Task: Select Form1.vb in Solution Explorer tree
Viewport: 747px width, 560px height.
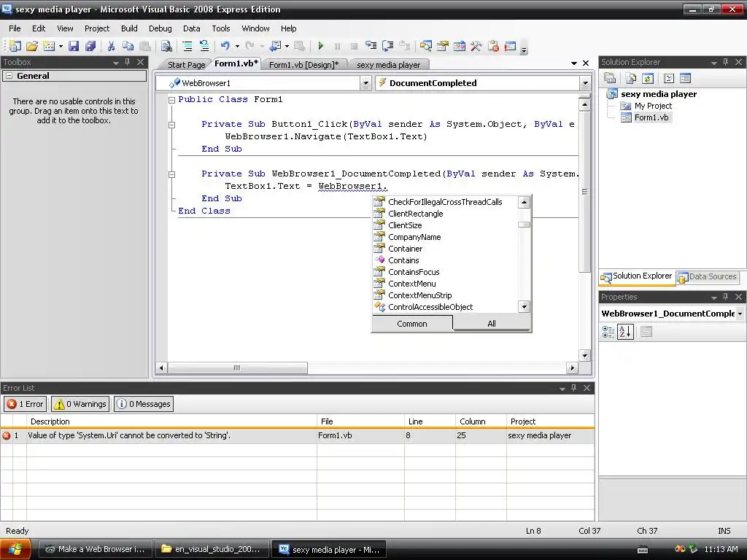Action: tap(651, 117)
